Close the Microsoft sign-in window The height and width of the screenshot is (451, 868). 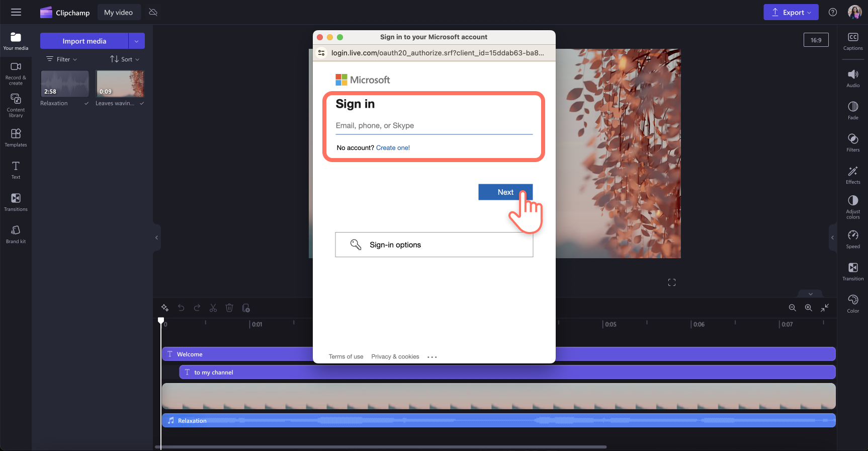320,37
